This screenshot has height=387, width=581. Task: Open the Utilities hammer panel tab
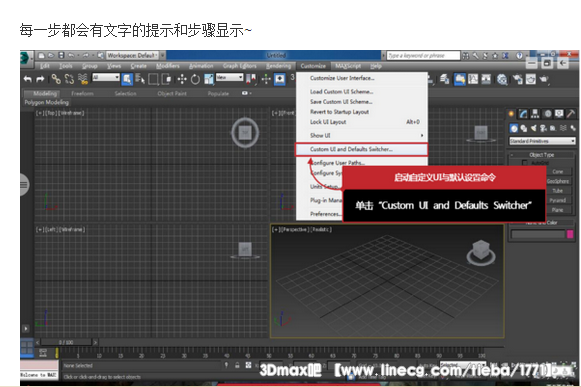[571, 114]
